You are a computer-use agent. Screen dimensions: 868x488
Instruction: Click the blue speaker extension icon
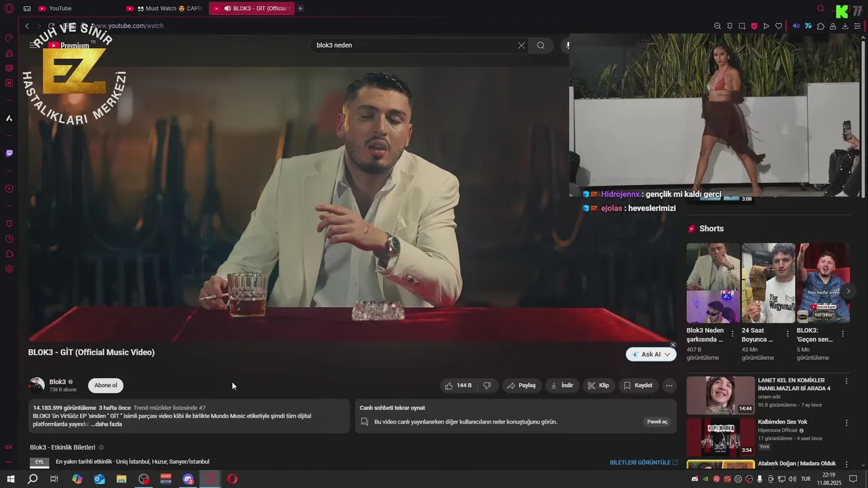click(796, 26)
